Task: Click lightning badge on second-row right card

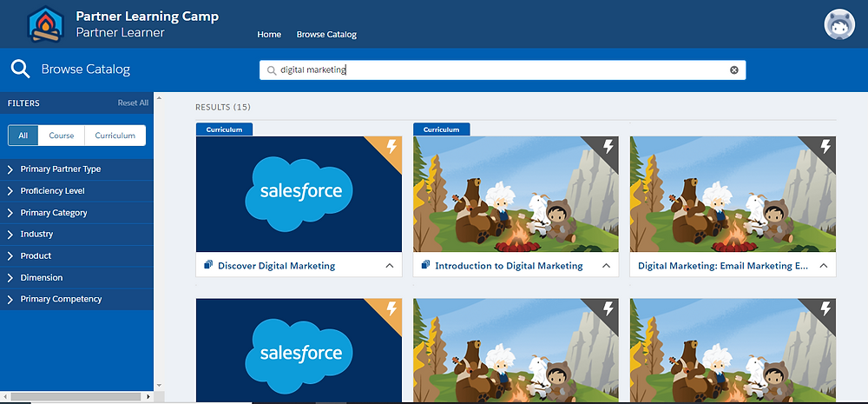Action: (x=825, y=308)
